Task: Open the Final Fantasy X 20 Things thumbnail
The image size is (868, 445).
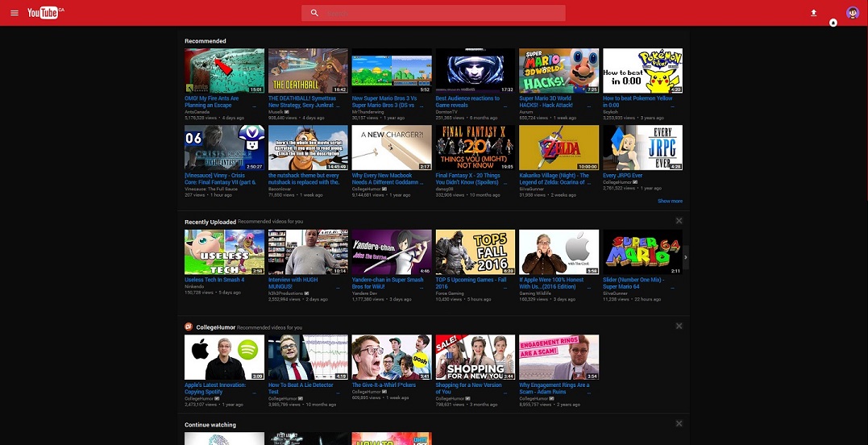Action: [x=475, y=148]
